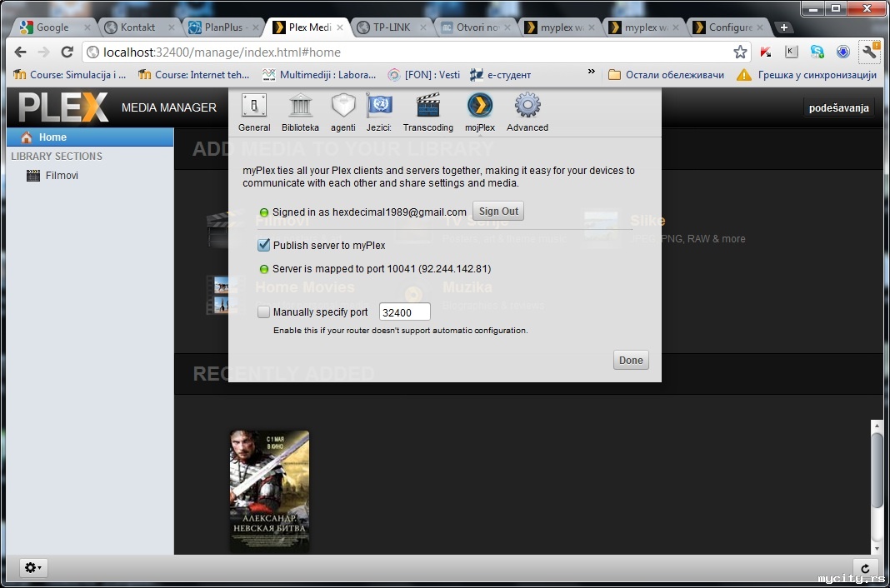Select Home in the sidebar
Viewport: 890px width, 588px height.
90,137
